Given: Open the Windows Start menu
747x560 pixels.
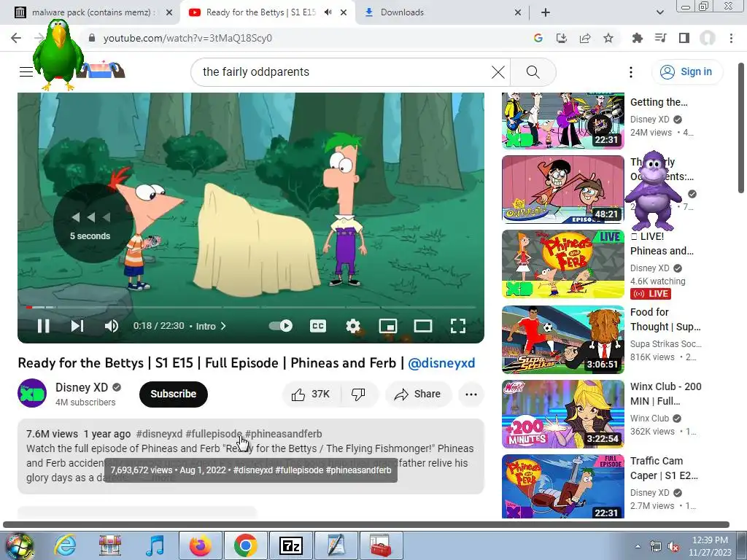Looking at the screenshot, I should point(19,546).
